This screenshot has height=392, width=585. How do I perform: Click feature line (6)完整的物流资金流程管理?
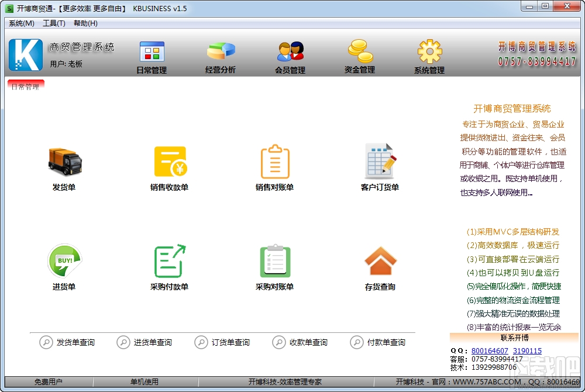coord(513,300)
